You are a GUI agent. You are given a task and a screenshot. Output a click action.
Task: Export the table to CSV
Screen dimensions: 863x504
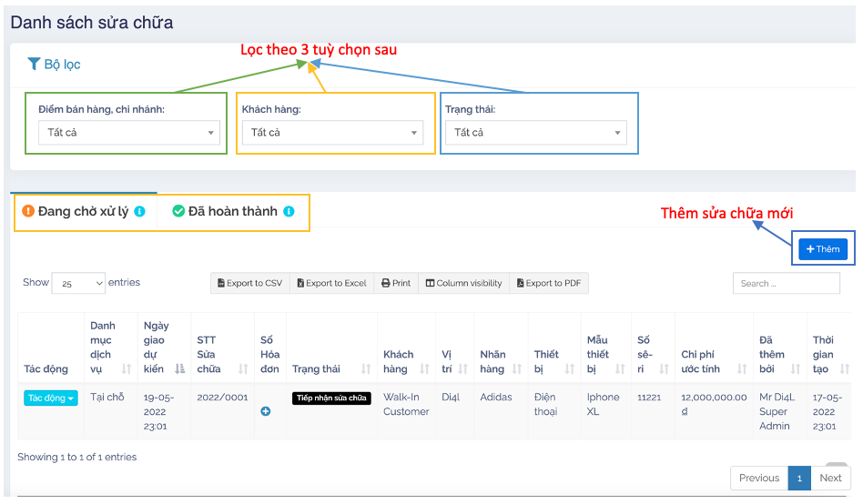click(x=250, y=284)
